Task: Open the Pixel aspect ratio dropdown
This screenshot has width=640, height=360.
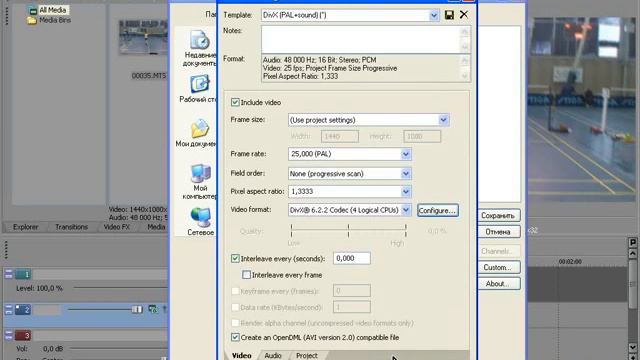Action: click(405, 191)
